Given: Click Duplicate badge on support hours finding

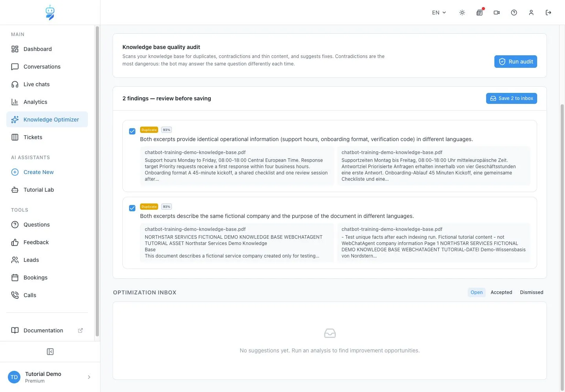Looking at the screenshot, I should [x=149, y=130].
